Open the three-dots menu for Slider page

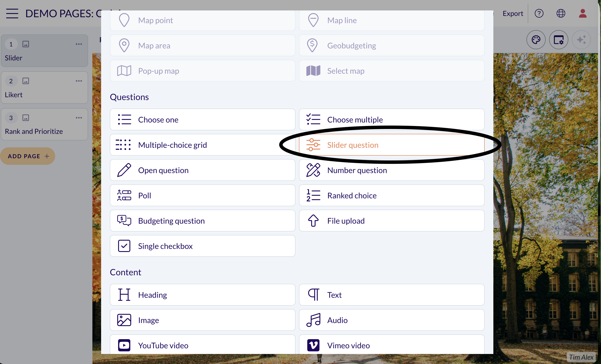(x=79, y=44)
